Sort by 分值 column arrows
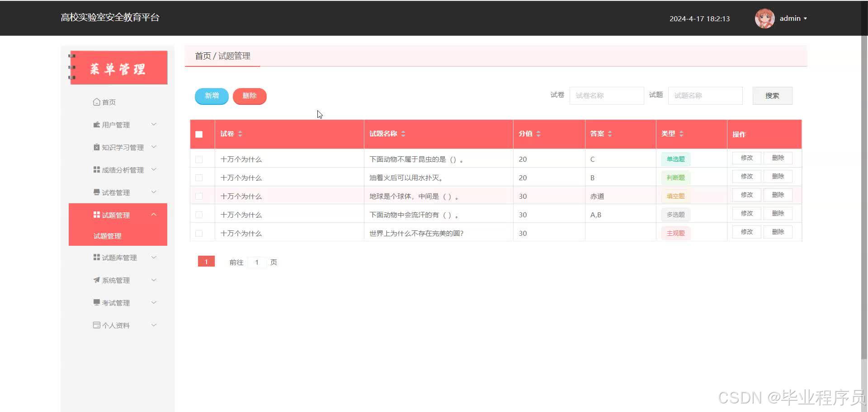 coord(538,134)
